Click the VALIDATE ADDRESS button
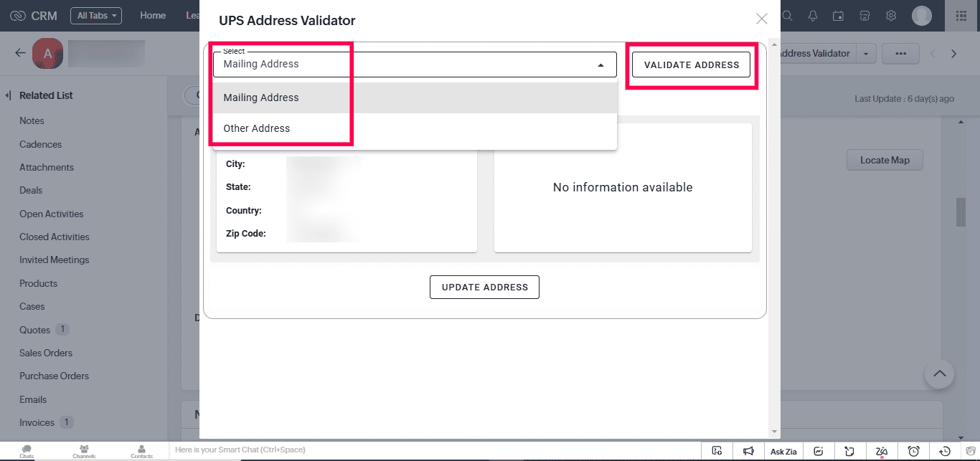Screen dimensions: 980x461 click(x=692, y=65)
